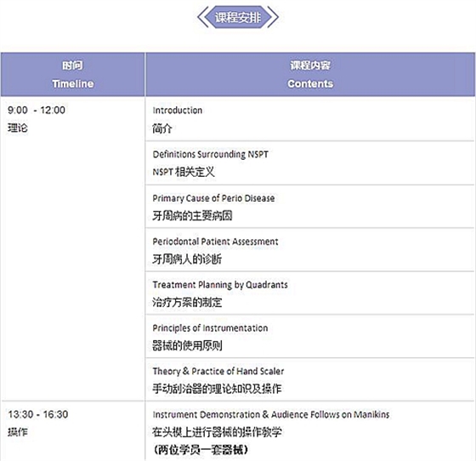
Task: Click the 课程安排 hexagon banner title
Action: [x=238, y=17]
